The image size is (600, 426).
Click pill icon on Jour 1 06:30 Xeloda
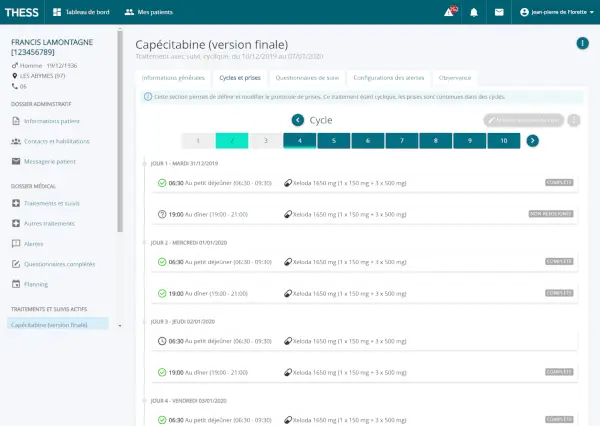pyautogui.click(x=288, y=183)
